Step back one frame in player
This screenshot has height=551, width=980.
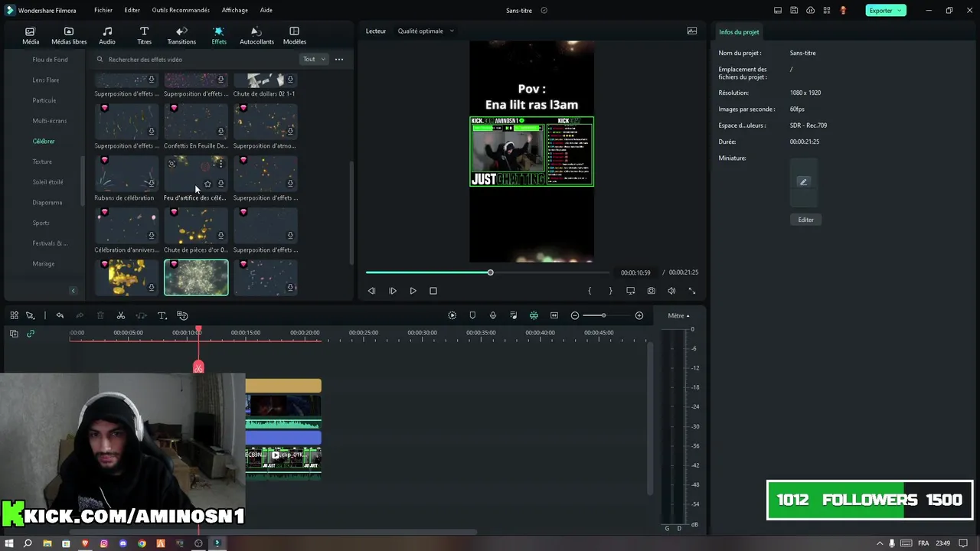pyautogui.click(x=371, y=291)
